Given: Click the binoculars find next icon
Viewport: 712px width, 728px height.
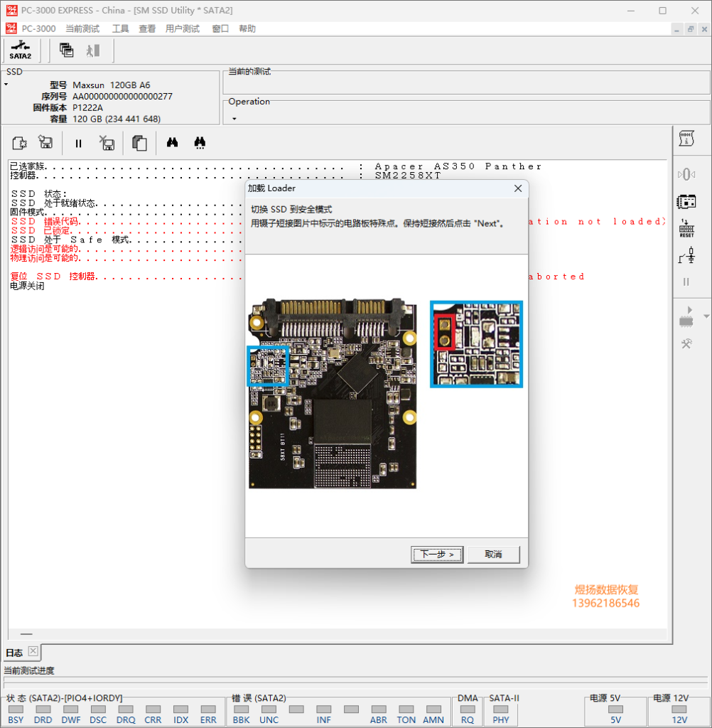Looking at the screenshot, I should coord(200,142).
